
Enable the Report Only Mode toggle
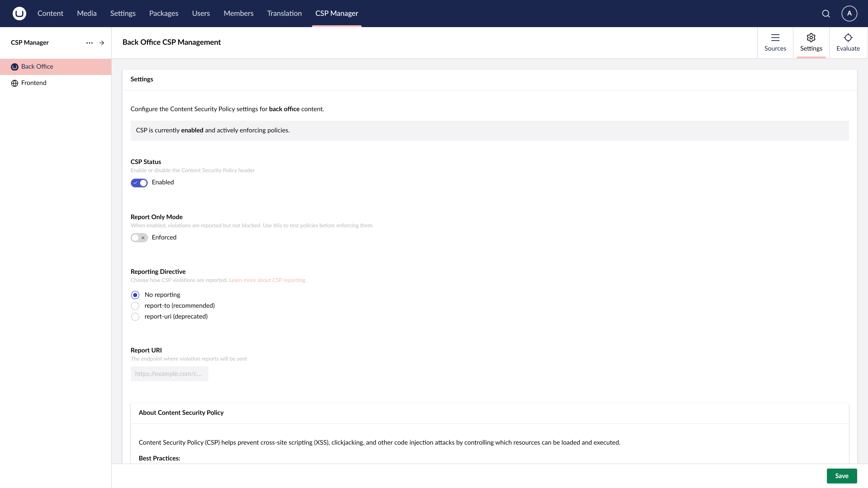[139, 237]
